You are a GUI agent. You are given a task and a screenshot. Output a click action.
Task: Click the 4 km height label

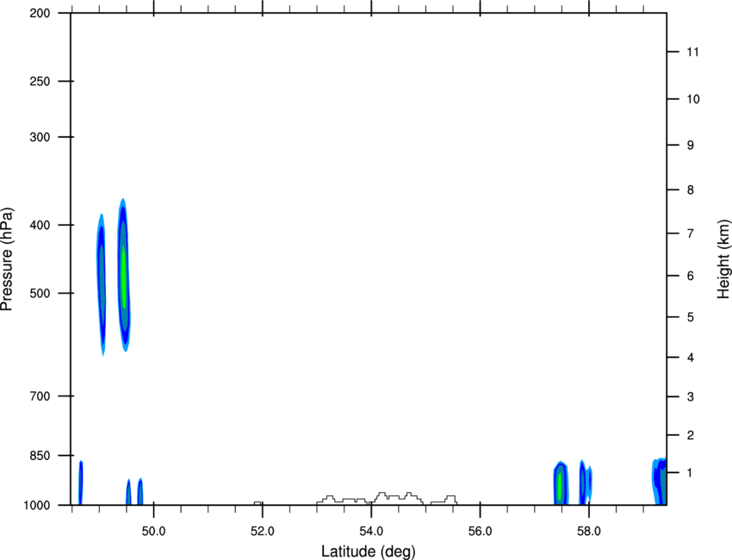(691, 358)
